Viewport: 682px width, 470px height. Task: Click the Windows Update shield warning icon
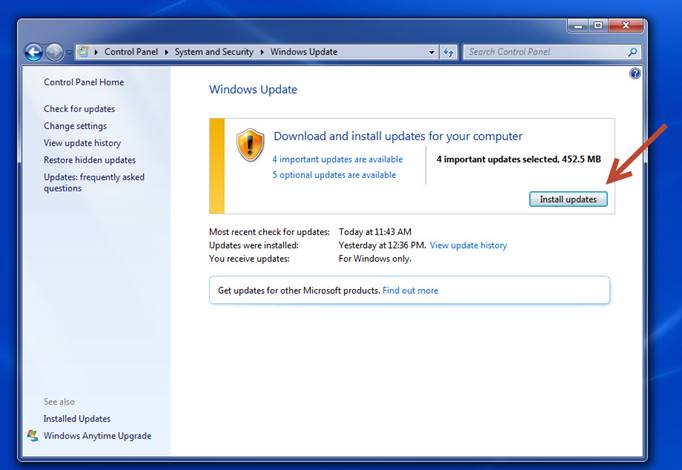click(249, 145)
